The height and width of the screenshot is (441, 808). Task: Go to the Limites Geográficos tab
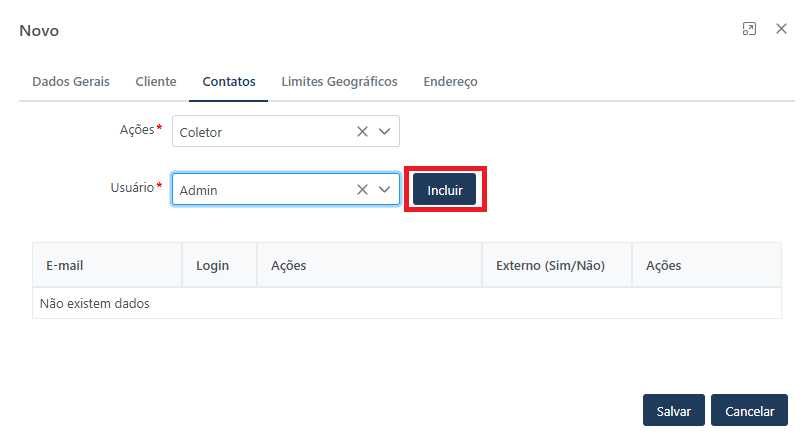[x=339, y=82]
